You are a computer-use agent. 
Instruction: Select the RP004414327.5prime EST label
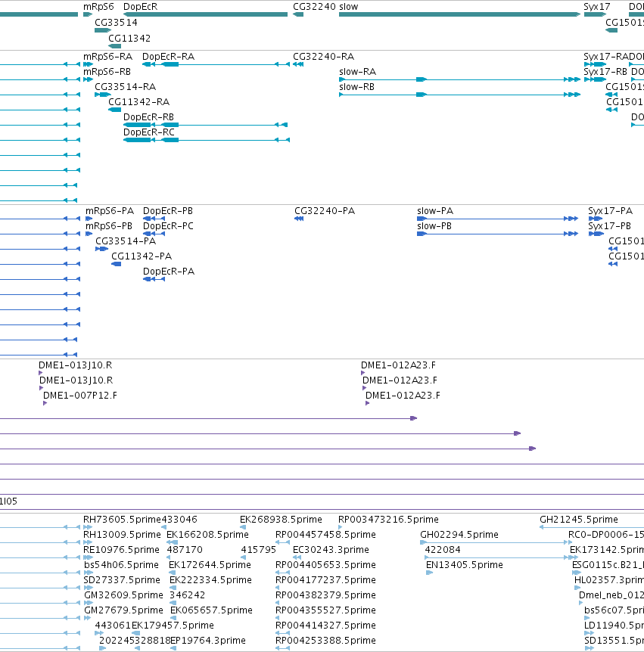(x=325, y=626)
